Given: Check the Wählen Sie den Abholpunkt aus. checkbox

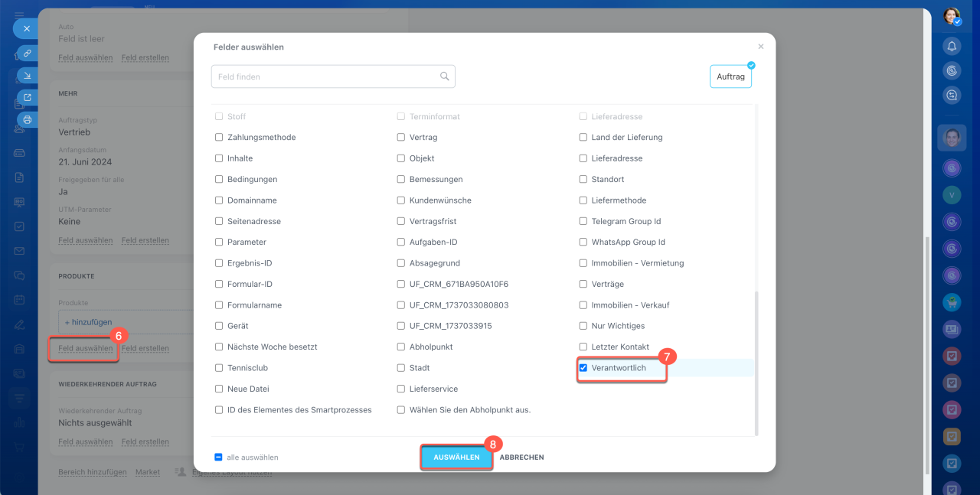Looking at the screenshot, I should (401, 410).
